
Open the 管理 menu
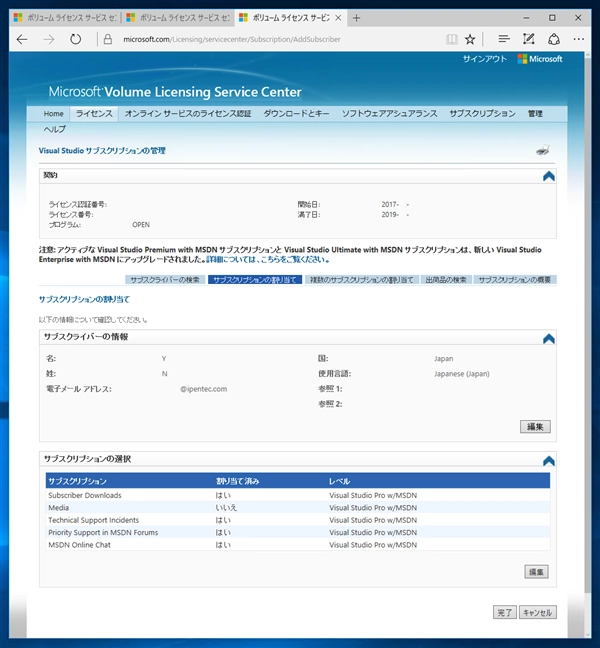(535, 114)
